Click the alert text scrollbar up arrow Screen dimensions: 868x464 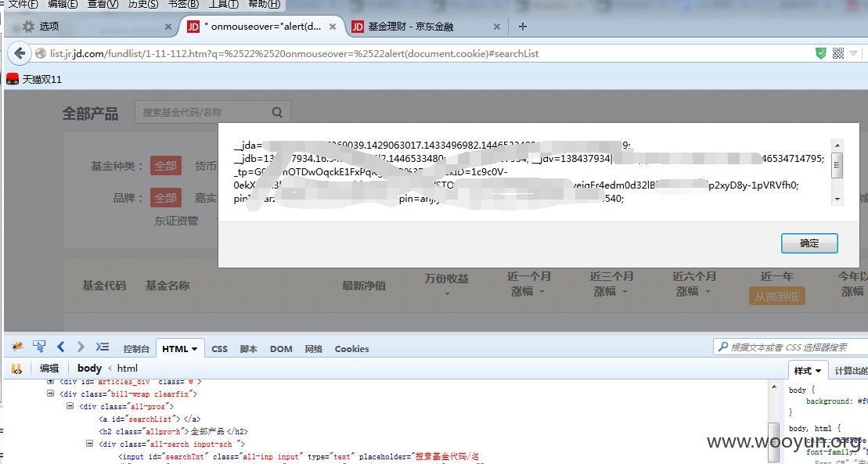[x=837, y=146]
